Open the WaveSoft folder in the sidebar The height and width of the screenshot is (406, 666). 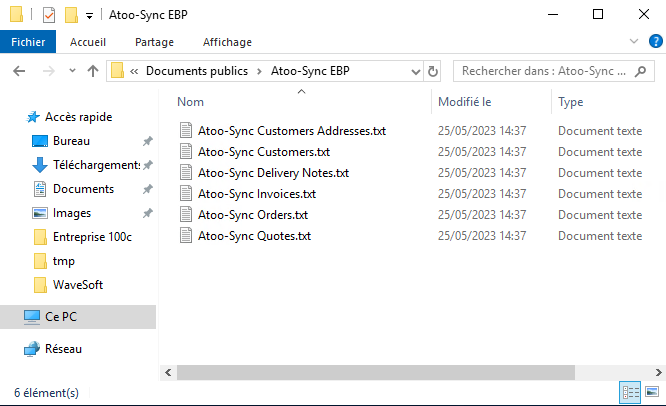click(78, 285)
